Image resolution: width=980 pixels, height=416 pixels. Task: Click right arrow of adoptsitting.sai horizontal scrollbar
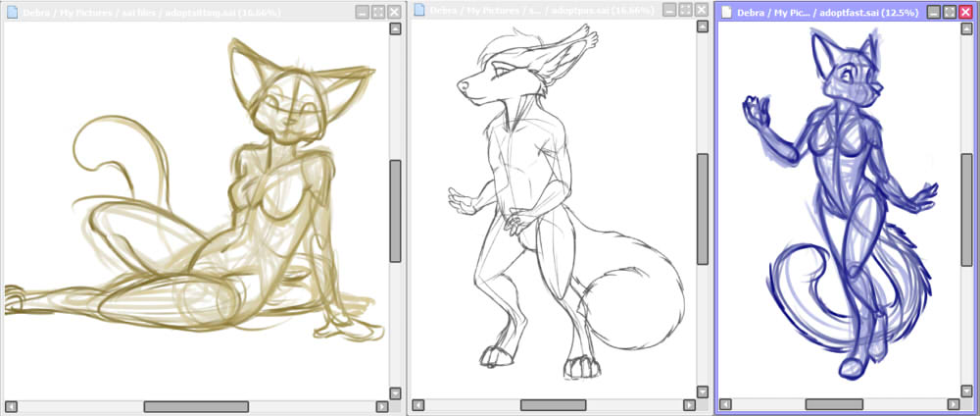pos(382,406)
